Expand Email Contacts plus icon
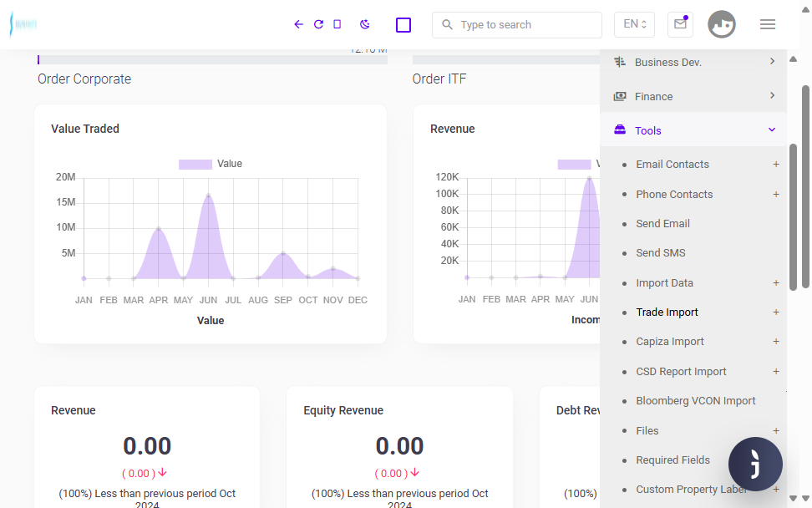812x508 pixels. (x=776, y=164)
